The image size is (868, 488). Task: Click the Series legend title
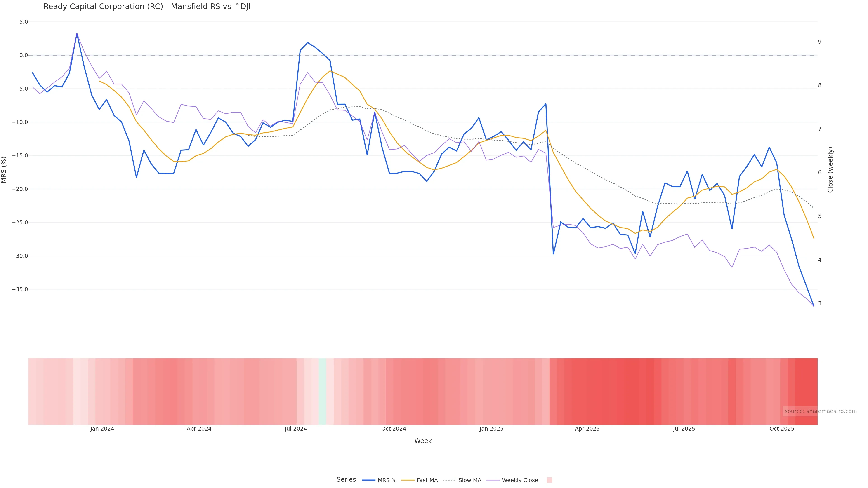click(346, 480)
